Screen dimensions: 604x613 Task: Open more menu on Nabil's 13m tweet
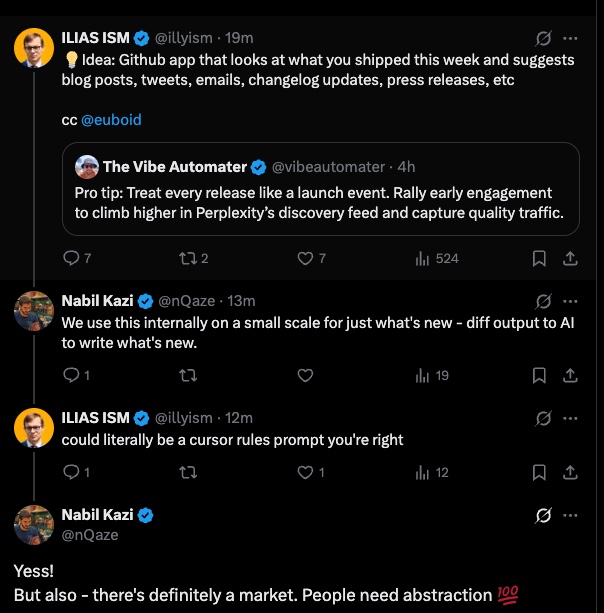click(570, 301)
